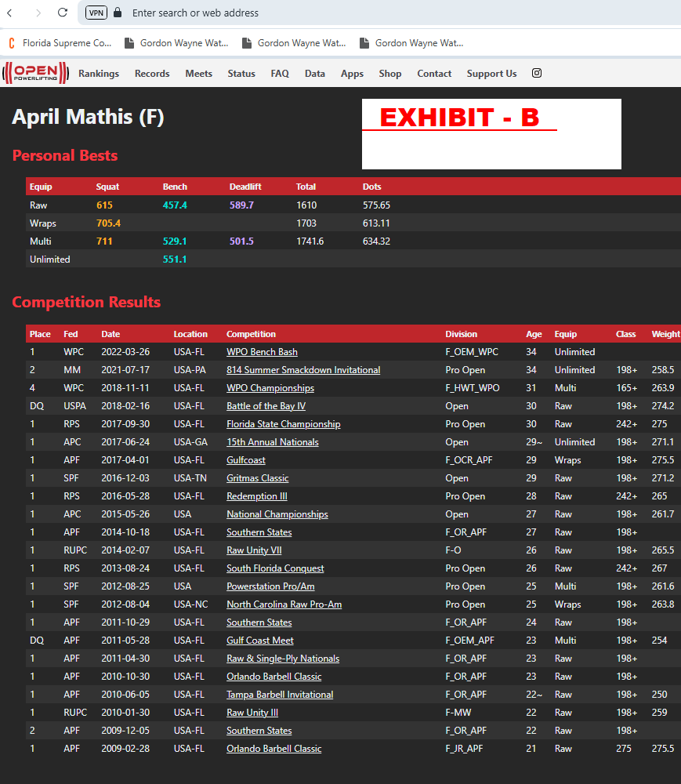
Task: Click the OpenPowerlifting logo
Action: [35, 73]
